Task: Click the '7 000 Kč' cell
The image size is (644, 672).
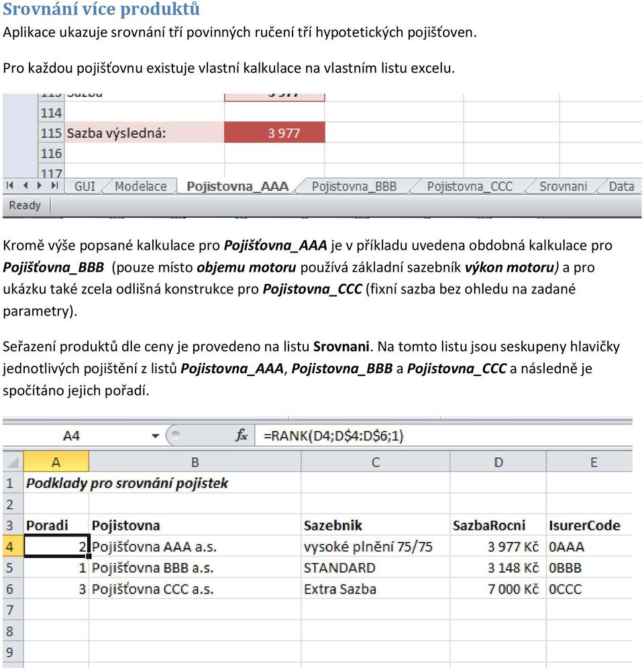Action: (x=498, y=589)
